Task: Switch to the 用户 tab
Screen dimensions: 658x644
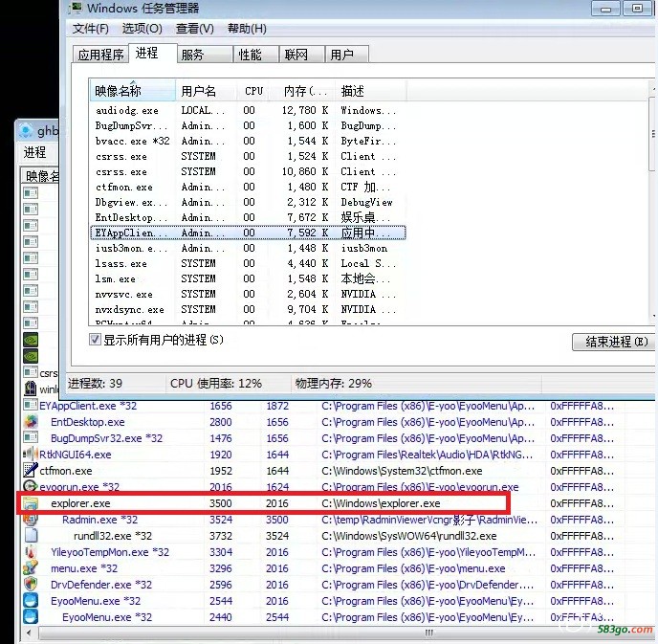Action: [346, 55]
